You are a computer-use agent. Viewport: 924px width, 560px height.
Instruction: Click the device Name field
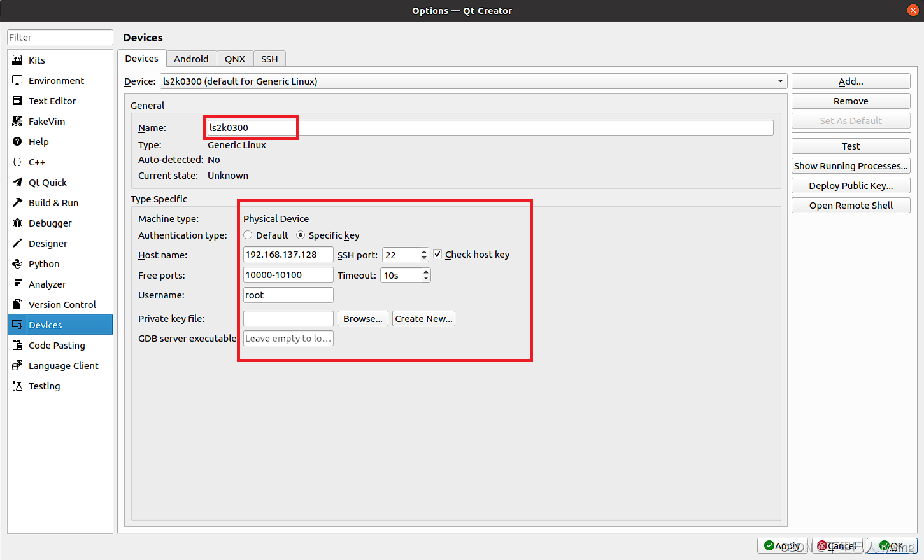pyautogui.click(x=490, y=128)
